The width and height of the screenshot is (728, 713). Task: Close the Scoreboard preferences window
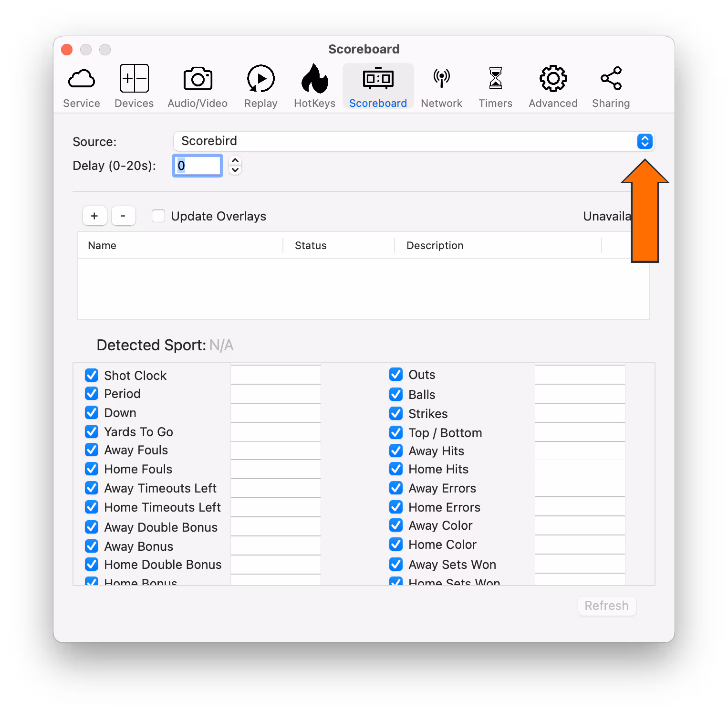(67, 50)
